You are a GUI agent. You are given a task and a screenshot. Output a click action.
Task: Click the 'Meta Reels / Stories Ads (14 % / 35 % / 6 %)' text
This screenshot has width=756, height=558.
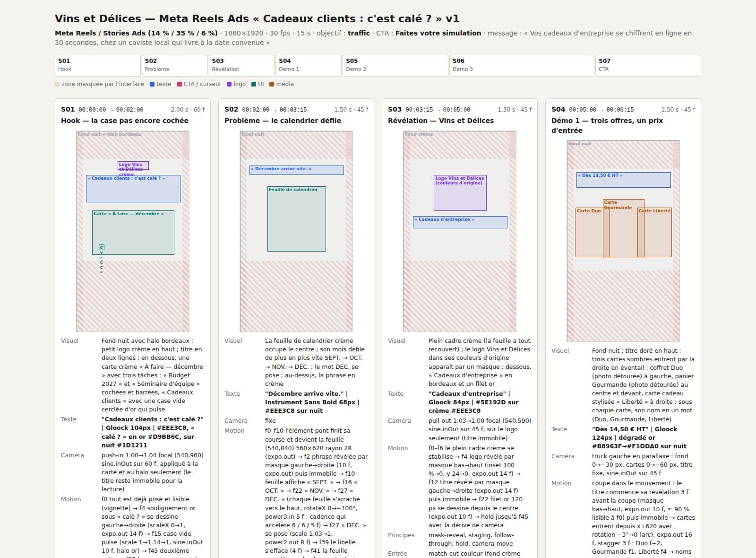click(x=136, y=33)
